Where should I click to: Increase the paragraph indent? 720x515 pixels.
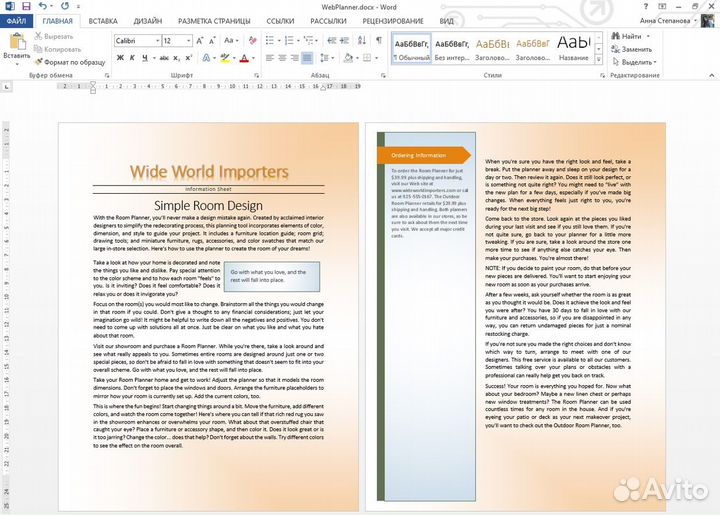click(344, 41)
